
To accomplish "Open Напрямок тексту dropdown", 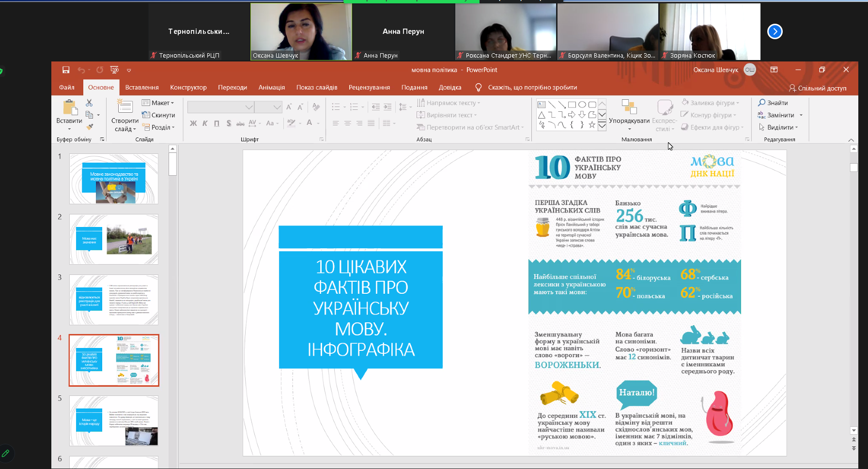I will 449,103.
